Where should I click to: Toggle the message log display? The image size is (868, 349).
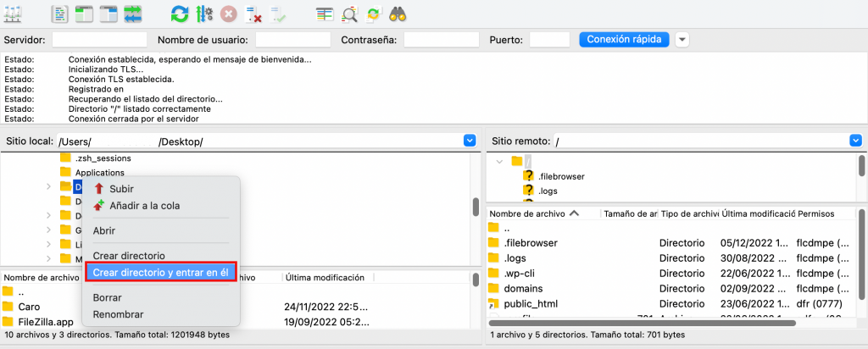coord(60,14)
